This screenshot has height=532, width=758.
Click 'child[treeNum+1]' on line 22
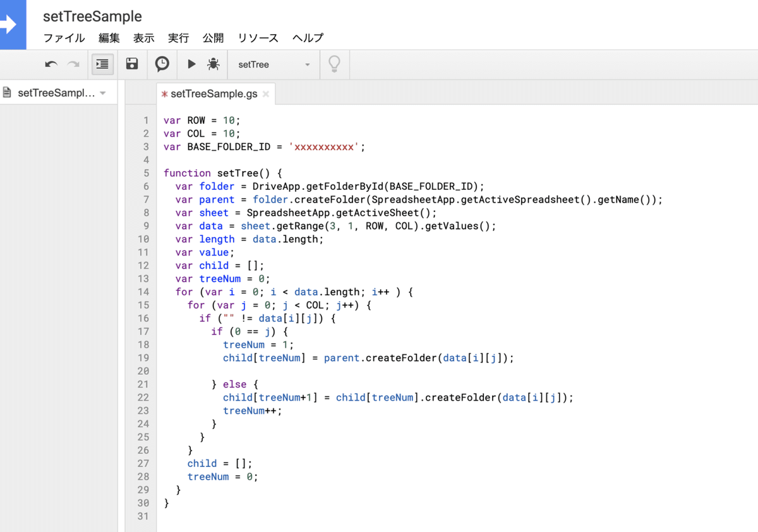click(x=270, y=398)
